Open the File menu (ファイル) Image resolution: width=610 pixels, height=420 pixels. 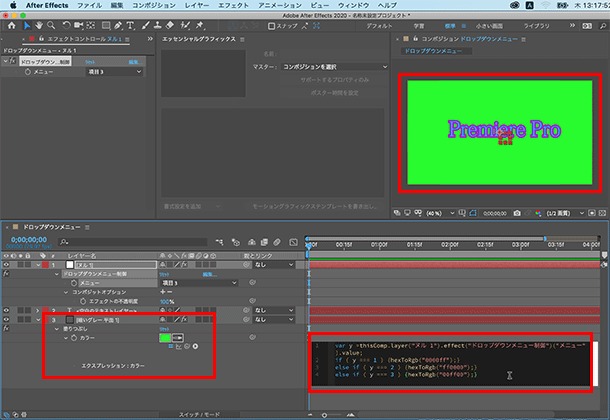point(89,5)
